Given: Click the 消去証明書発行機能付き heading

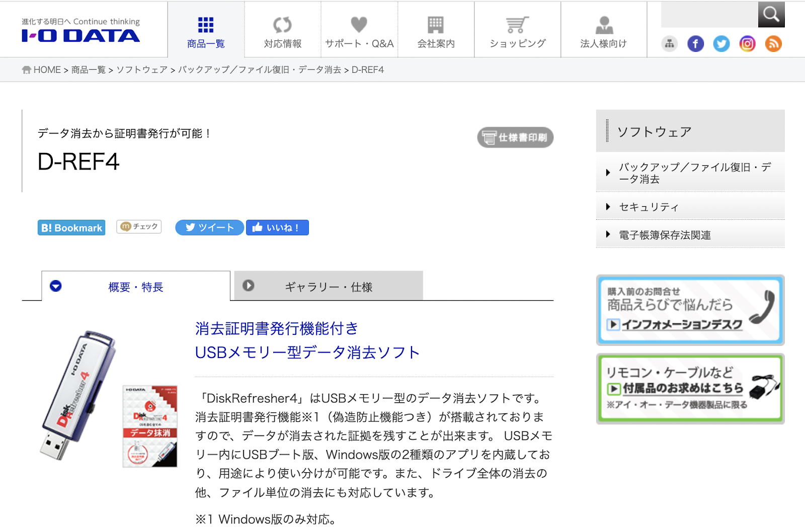Looking at the screenshot, I should (277, 328).
